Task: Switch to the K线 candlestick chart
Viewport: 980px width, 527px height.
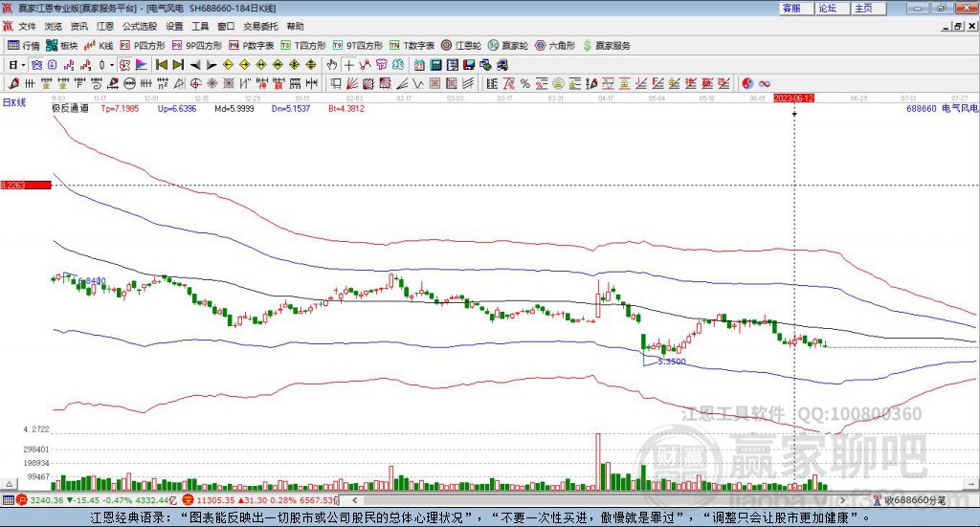Action: pyautogui.click(x=99, y=46)
